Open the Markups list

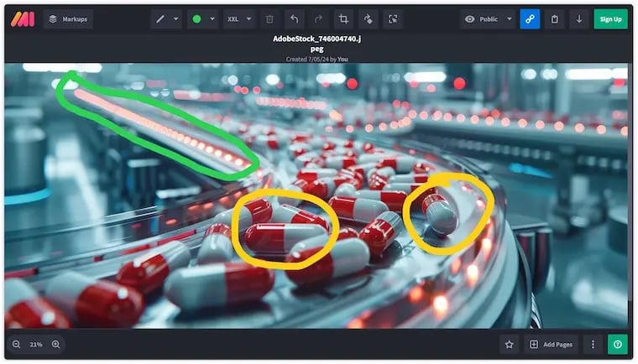pos(68,18)
